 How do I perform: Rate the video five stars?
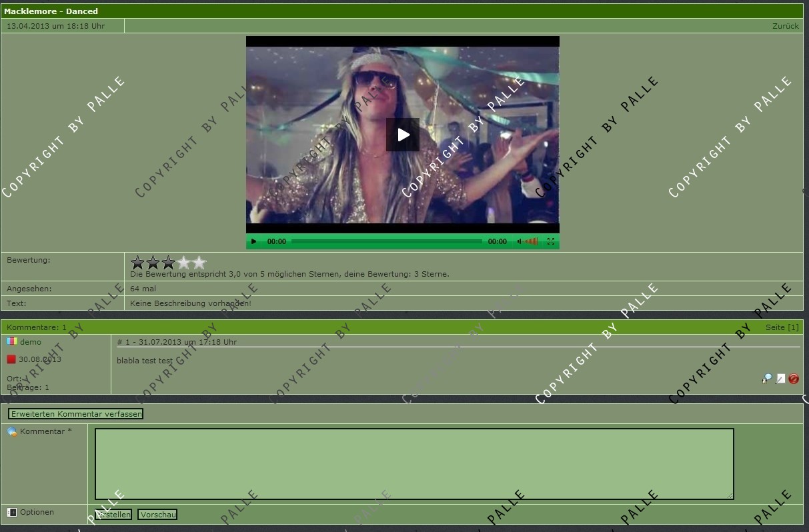pyautogui.click(x=199, y=263)
